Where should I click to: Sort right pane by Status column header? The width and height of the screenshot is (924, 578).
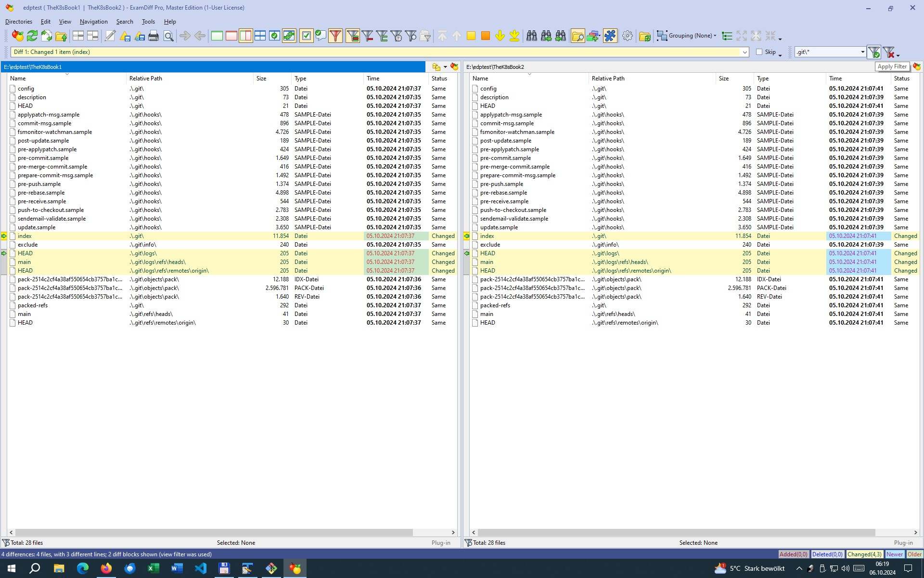tap(904, 79)
